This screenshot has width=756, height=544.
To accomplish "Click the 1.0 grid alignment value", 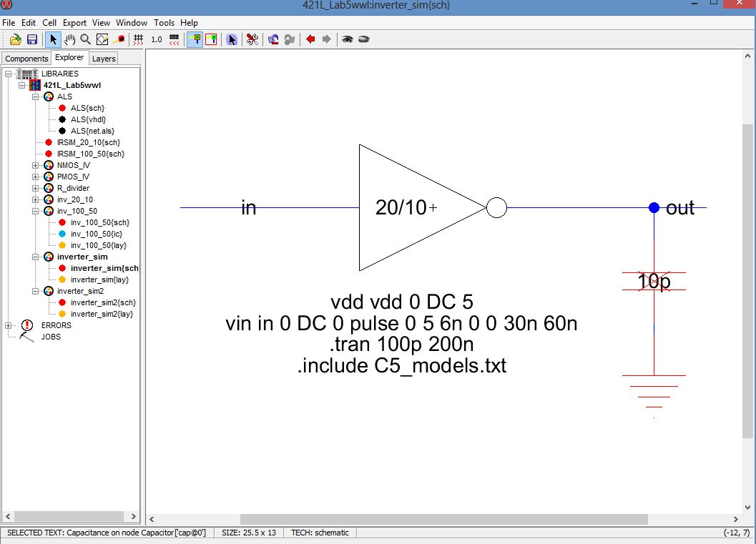I will (156, 39).
